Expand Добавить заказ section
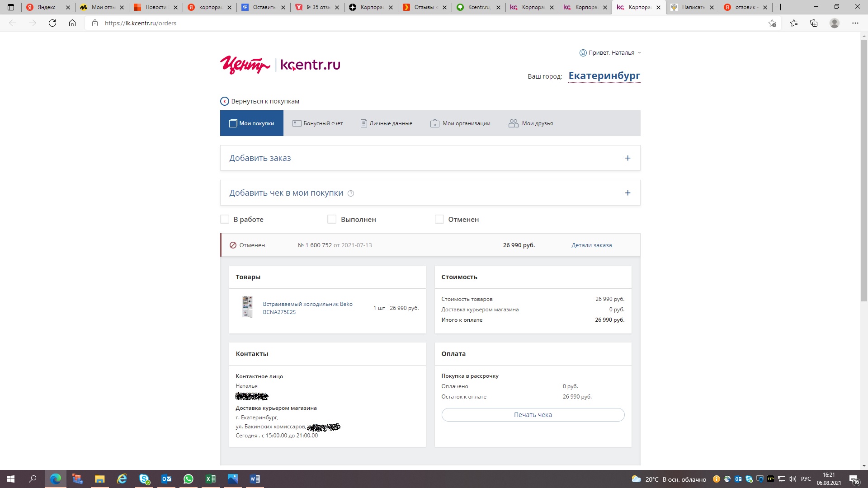Viewport: 868px width, 488px height. (x=430, y=158)
